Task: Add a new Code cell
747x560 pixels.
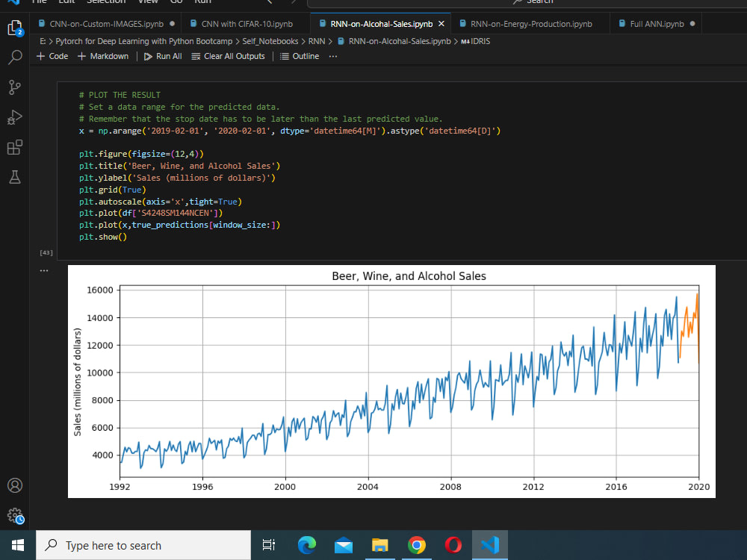Action: 52,56
